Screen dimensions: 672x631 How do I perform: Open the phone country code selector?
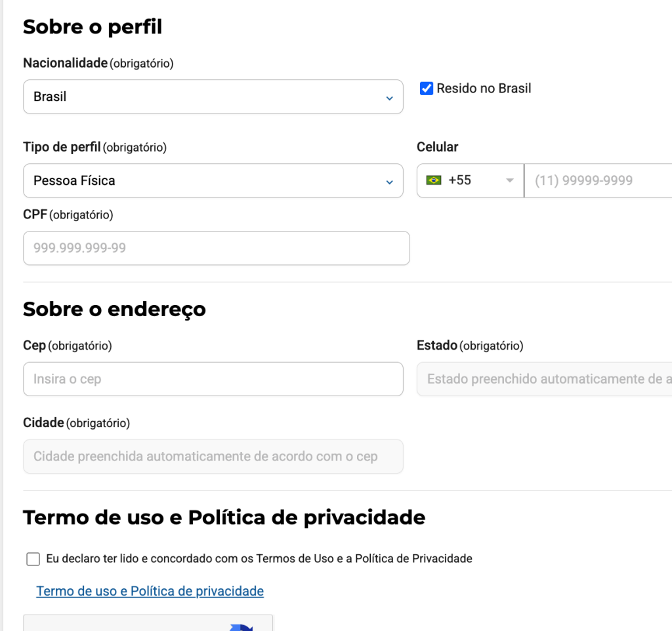click(470, 180)
